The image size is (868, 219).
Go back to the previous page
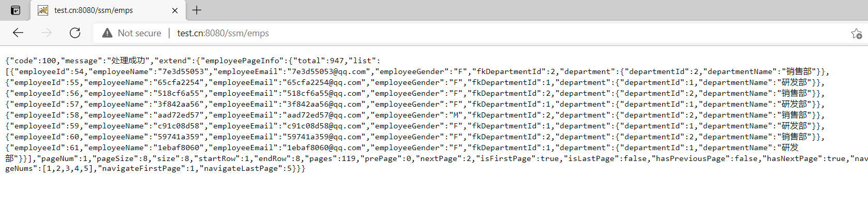pos(18,33)
